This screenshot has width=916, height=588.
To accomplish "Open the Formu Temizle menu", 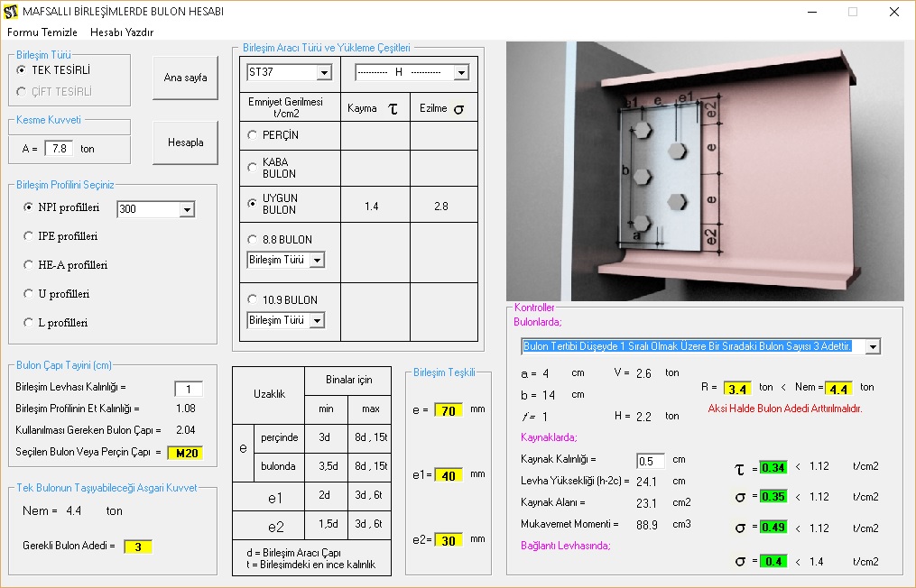I will point(42,32).
